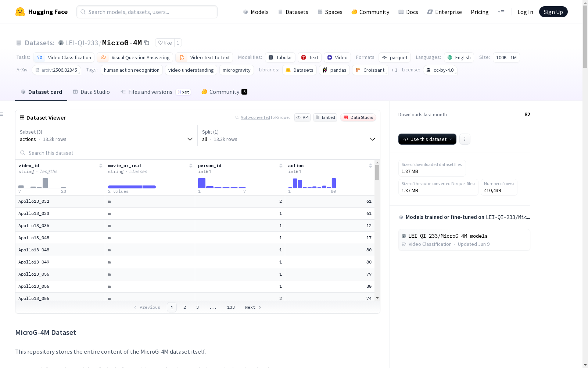Click the cc-by-4.0 license tag
The width and height of the screenshot is (588, 368).
coord(440,70)
